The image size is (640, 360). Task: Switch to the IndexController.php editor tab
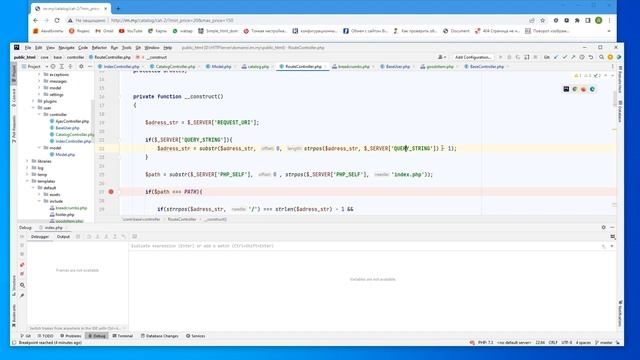point(121,67)
